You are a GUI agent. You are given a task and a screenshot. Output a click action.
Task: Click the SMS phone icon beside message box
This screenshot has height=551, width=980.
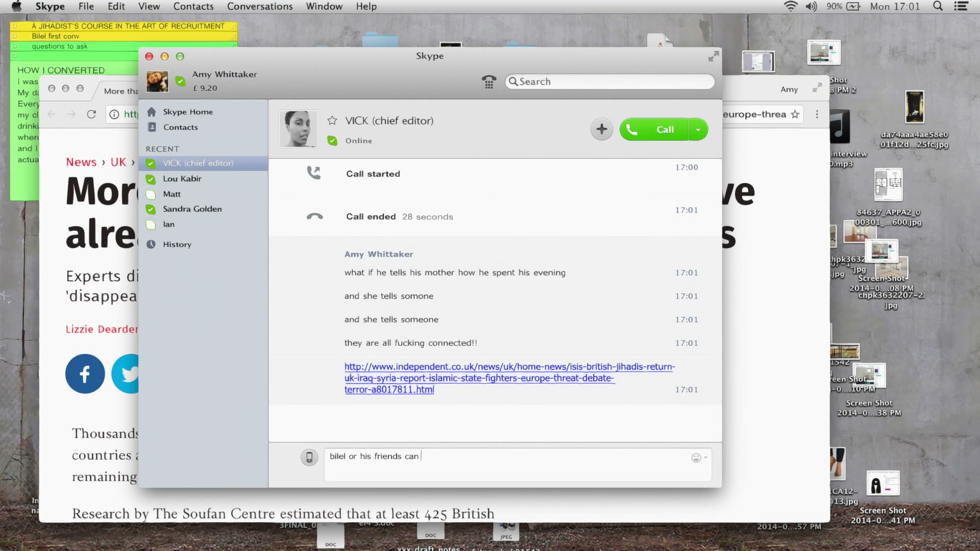[309, 457]
